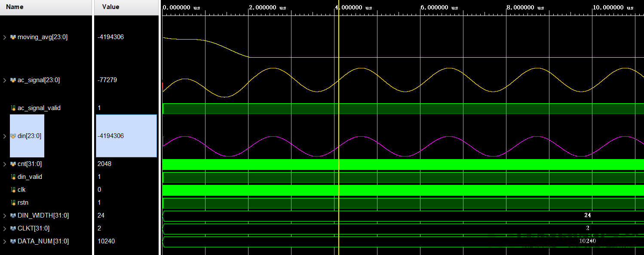Viewport: 644px width, 255px height.
Task: Expand the DIN_WIDTH[31:0] parameter
Action: point(4,215)
